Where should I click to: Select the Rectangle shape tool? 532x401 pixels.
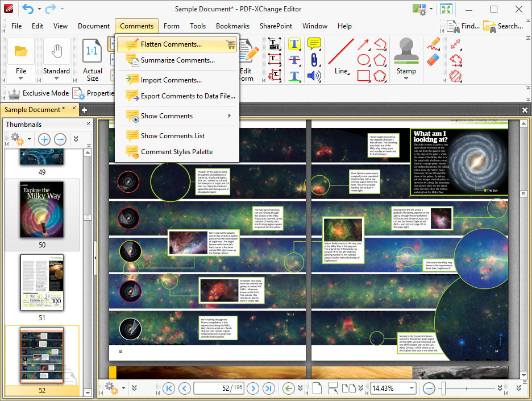(x=363, y=76)
